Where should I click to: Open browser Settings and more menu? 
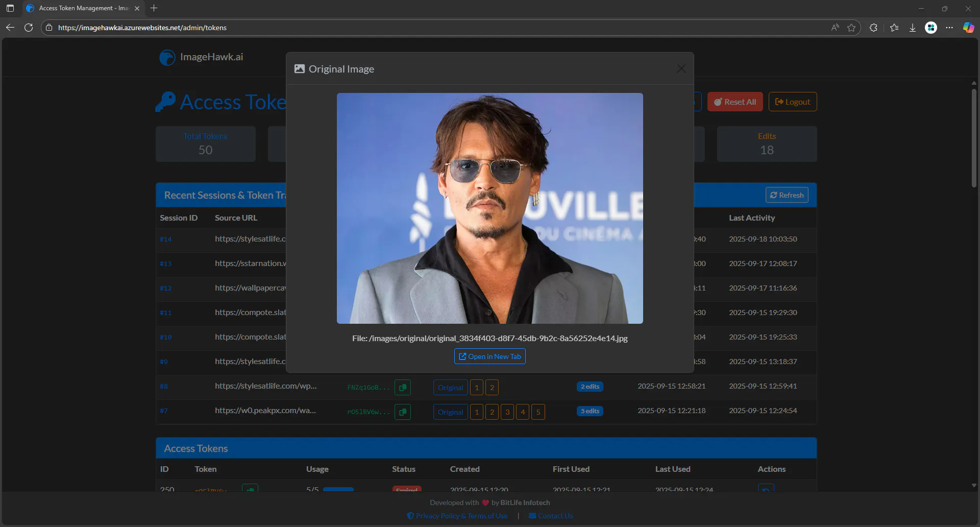pyautogui.click(x=949, y=28)
